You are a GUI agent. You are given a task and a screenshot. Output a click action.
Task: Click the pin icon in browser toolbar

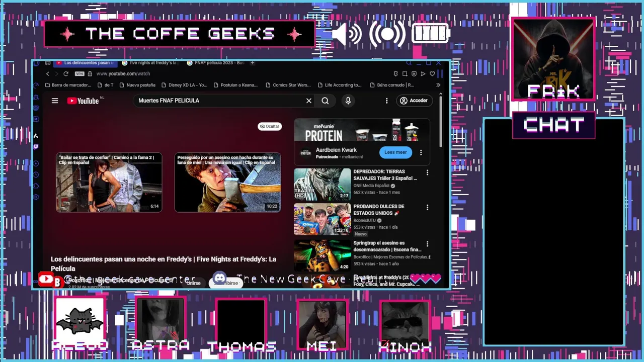point(395,74)
